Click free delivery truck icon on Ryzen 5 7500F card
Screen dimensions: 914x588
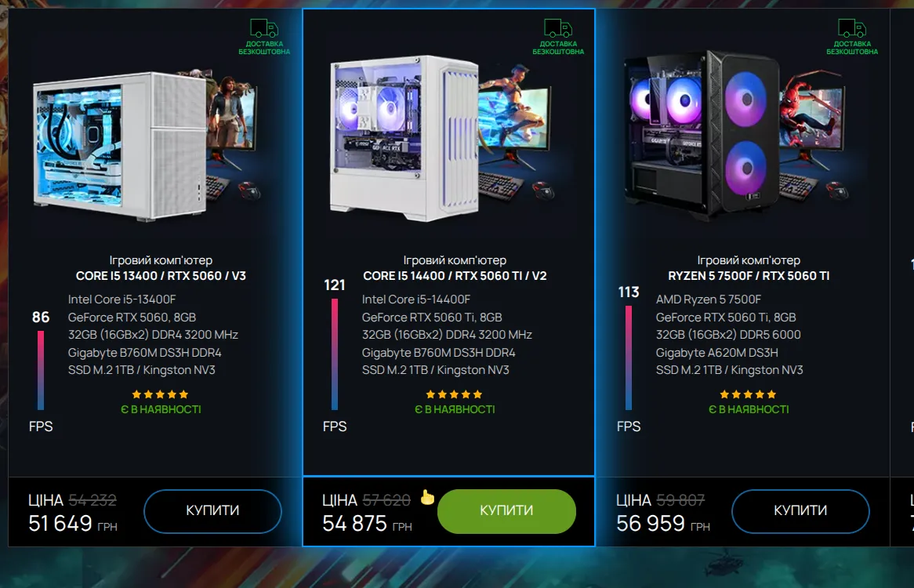click(851, 27)
